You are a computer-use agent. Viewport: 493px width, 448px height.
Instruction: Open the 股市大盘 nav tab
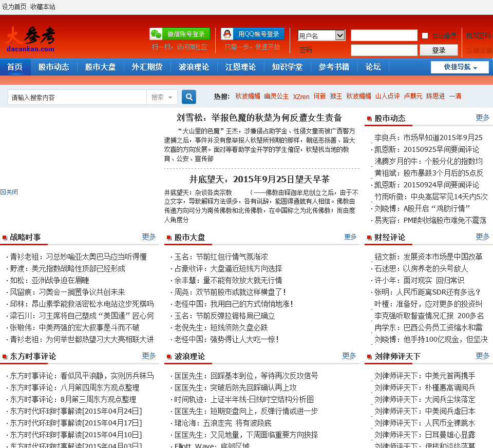coord(100,67)
